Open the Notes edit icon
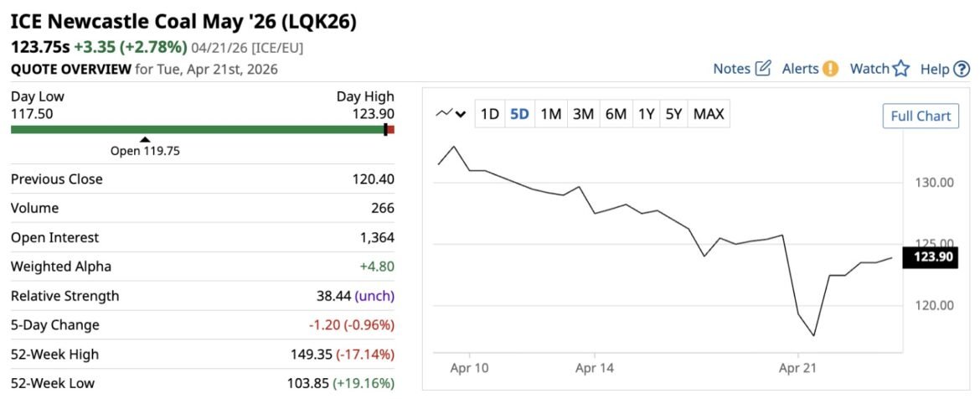The width and height of the screenshot is (980, 399). (x=762, y=69)
